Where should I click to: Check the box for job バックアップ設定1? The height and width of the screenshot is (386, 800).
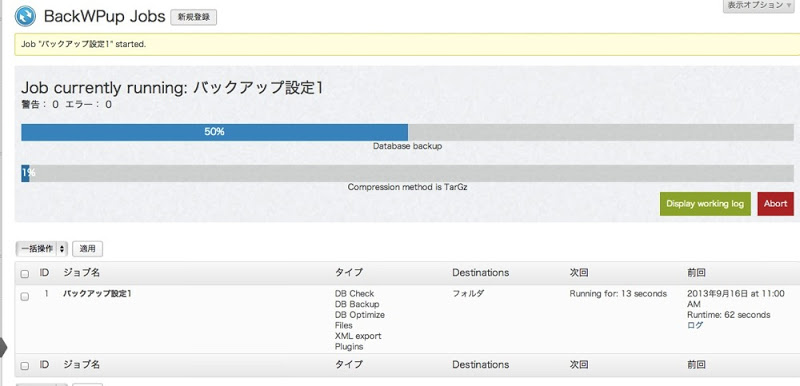coord(24,296)
